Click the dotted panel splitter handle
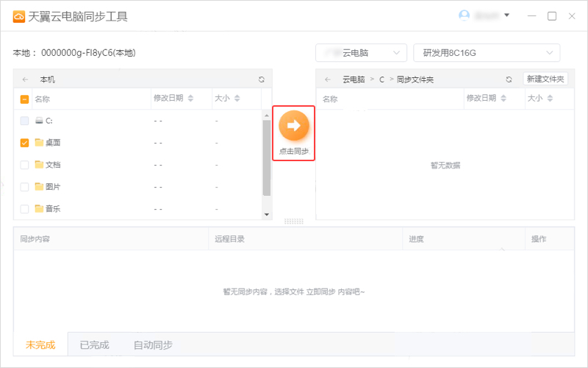Screen dimensions: 588x368 click(x=293, y=222)
